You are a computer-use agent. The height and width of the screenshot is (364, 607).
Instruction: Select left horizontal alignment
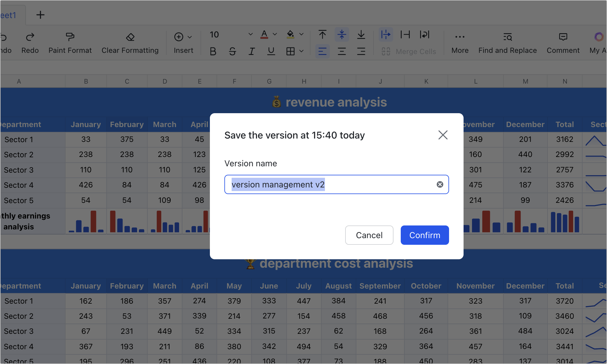[323, 51]
